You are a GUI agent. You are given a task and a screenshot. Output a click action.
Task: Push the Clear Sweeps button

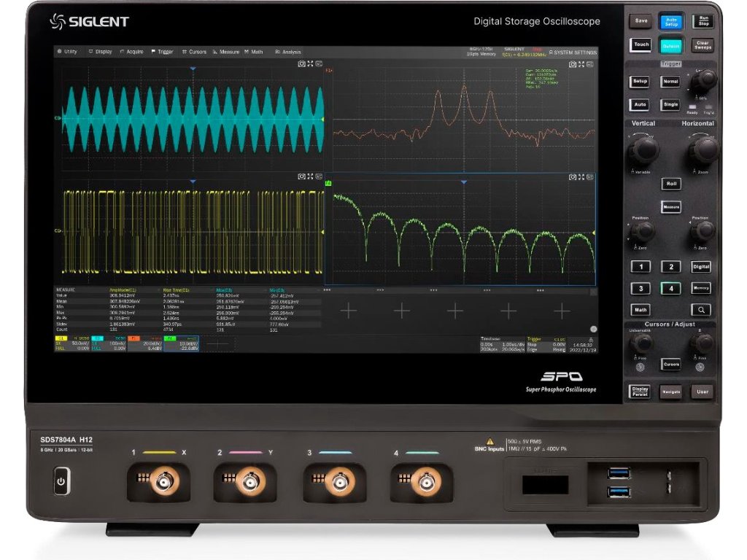[703, 45]
